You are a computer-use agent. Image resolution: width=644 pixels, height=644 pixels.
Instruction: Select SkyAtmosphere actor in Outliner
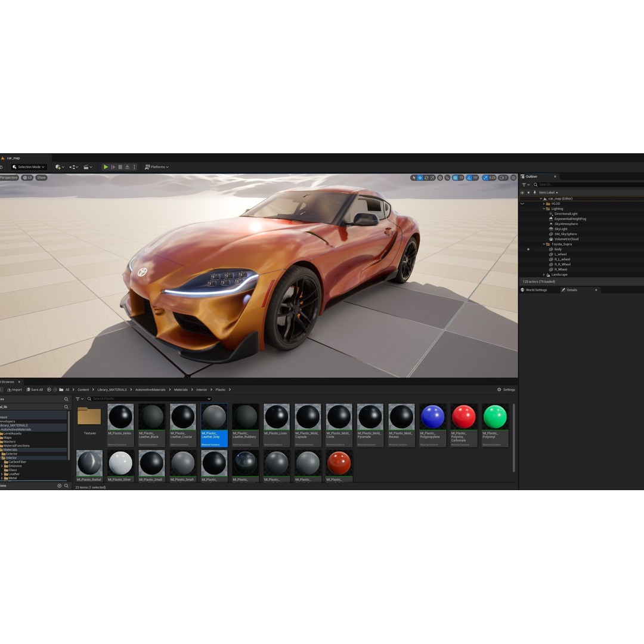[x=566, y=224]
